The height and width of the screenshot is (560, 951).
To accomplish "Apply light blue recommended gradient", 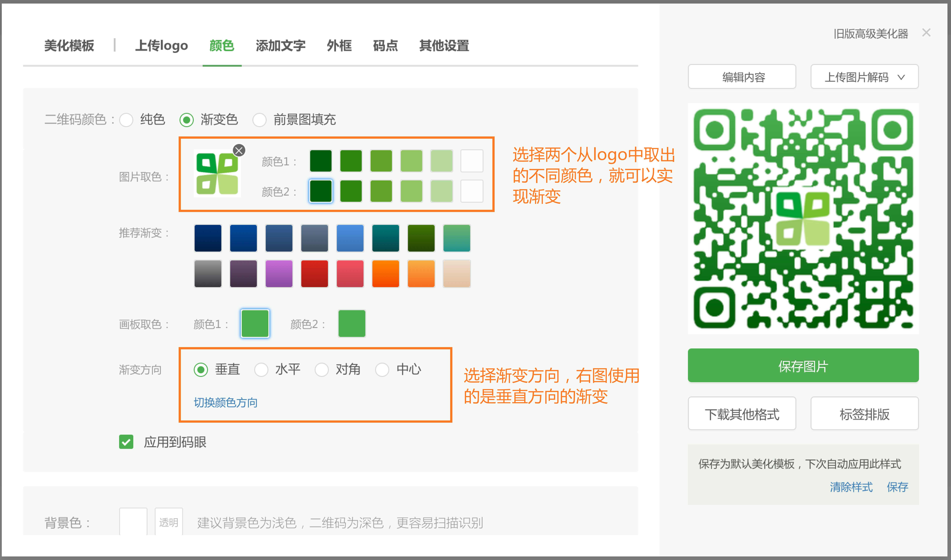I will coord(350,238).
